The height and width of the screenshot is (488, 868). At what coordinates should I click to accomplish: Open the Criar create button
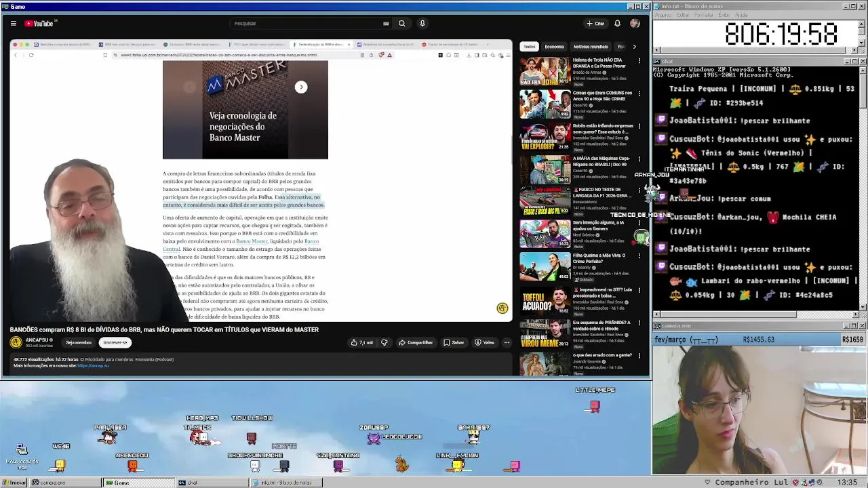[595, 23]
